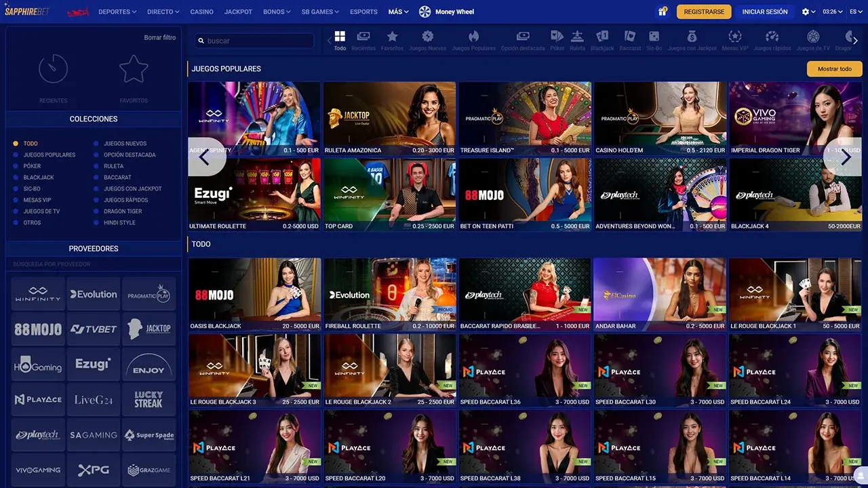Filter by the Pragmatic Play provider logo
Viewport: 868px width, 488px height.
coord(149,293)
